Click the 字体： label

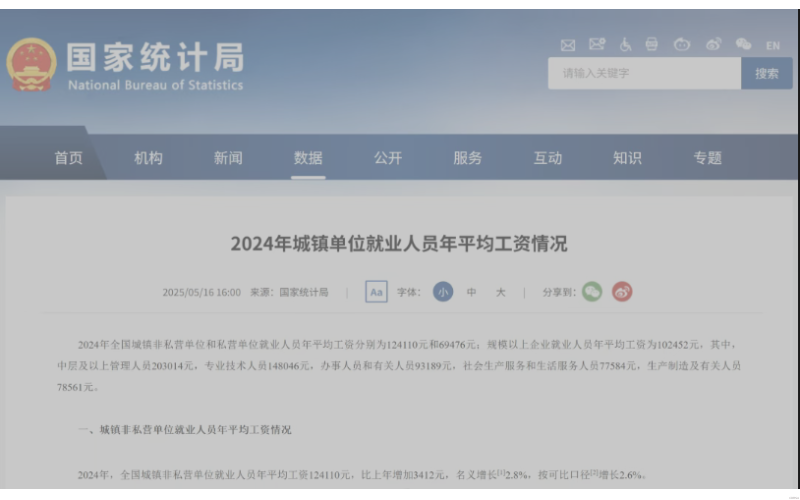tap(409, 293)
